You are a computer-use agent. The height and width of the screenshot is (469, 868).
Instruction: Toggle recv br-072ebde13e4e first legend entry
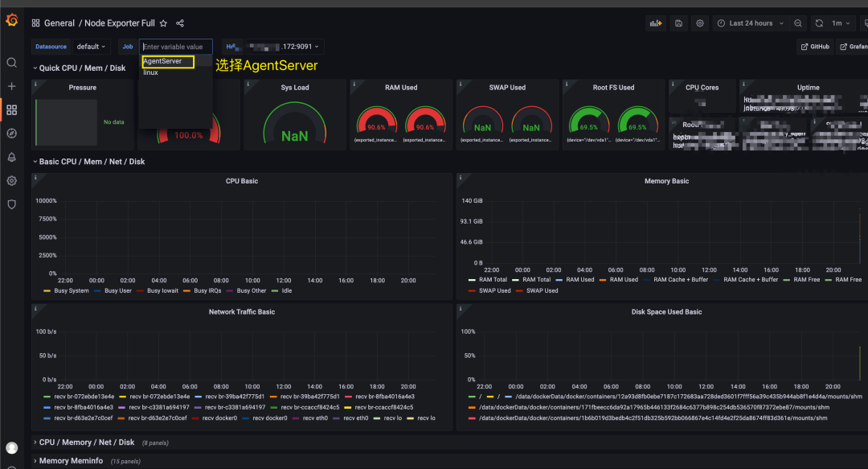pyautogui.click(x=84, y=397)
